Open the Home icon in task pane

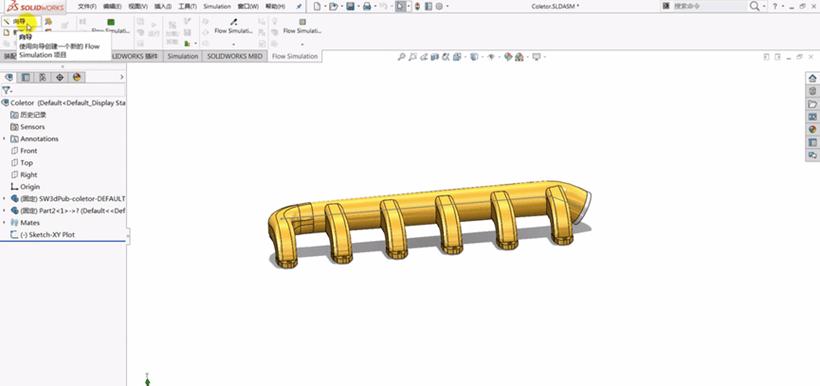(812, 78)
